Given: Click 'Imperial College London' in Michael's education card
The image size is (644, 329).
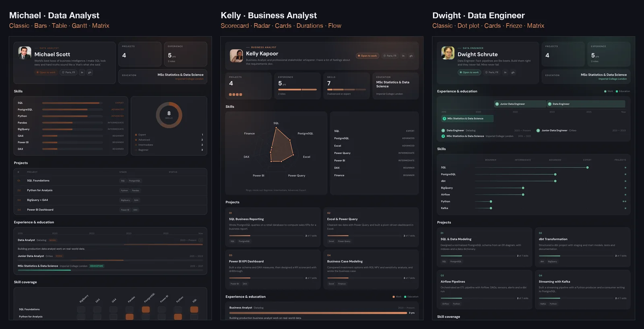Looking at the screenshot, I should tap(189, 79).
